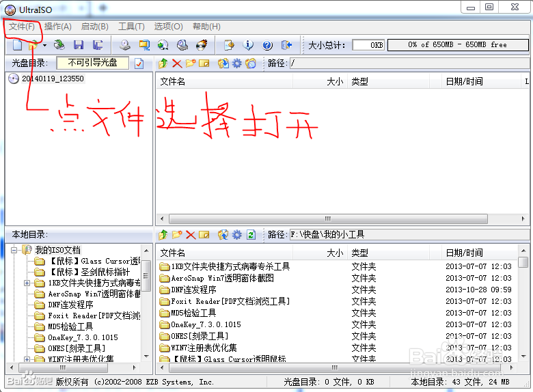This screenshot has width=533, height=392.
Task: Click the gear Properties icon in disc panel toolbar
Action: tap(237, 64)
